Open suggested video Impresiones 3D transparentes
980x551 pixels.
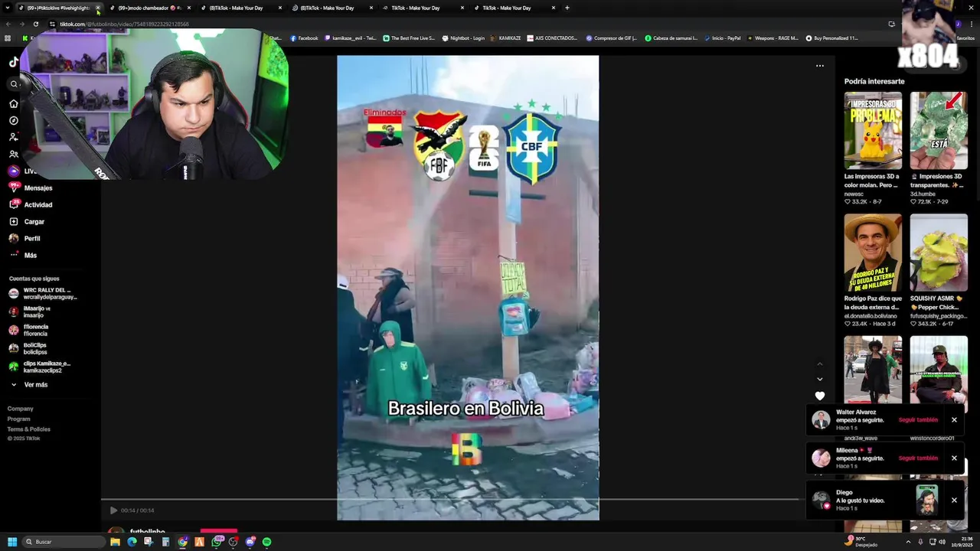[x=939, y=131]
